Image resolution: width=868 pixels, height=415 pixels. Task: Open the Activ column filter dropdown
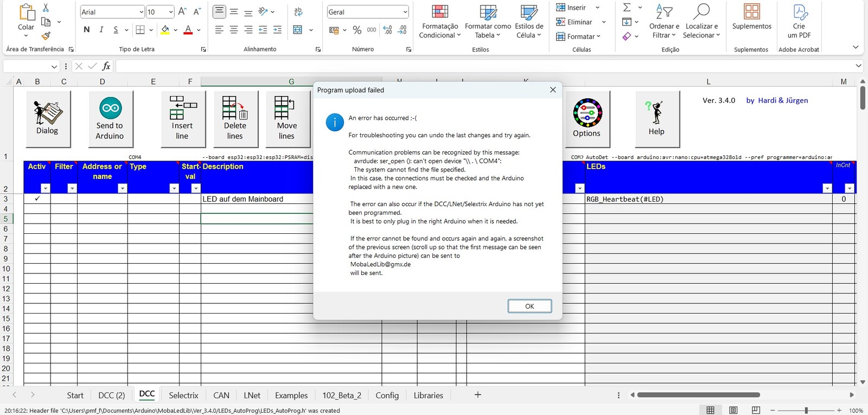click(x=45, y=188)
